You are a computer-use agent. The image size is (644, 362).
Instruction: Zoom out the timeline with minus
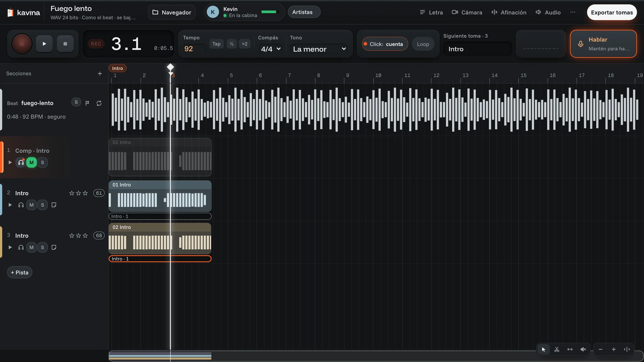(x=601, y=349)
